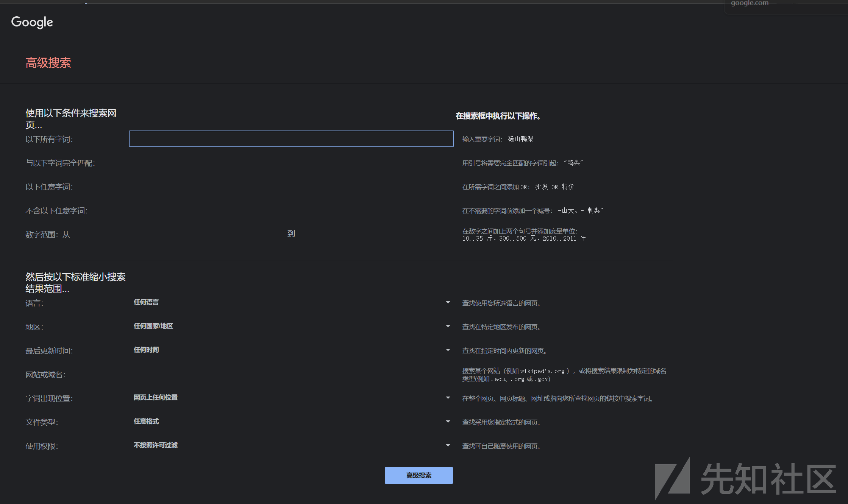Click the hint 查找可自己随意使用的网页
This screenshot has width=848, height=504.
pos(501,446)
